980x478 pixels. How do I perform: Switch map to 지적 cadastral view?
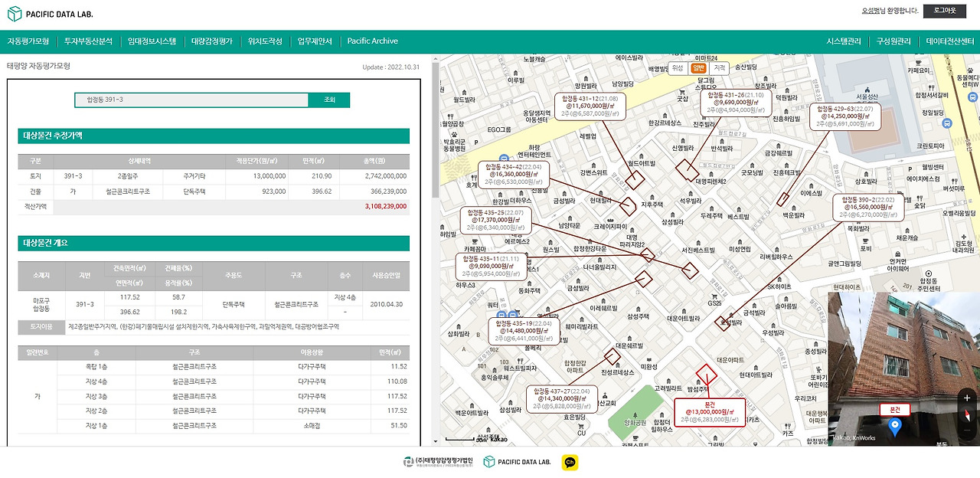pyautogui.click(x=719, y=68)
